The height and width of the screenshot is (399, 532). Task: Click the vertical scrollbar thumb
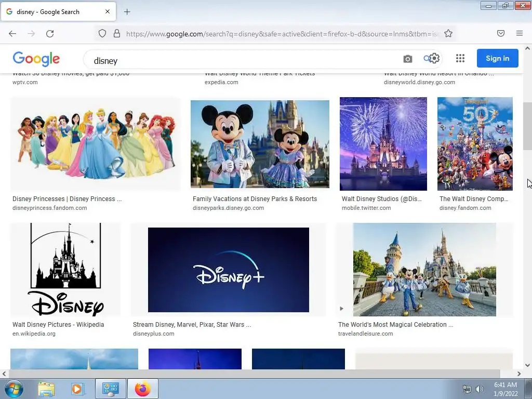[527, 126]
